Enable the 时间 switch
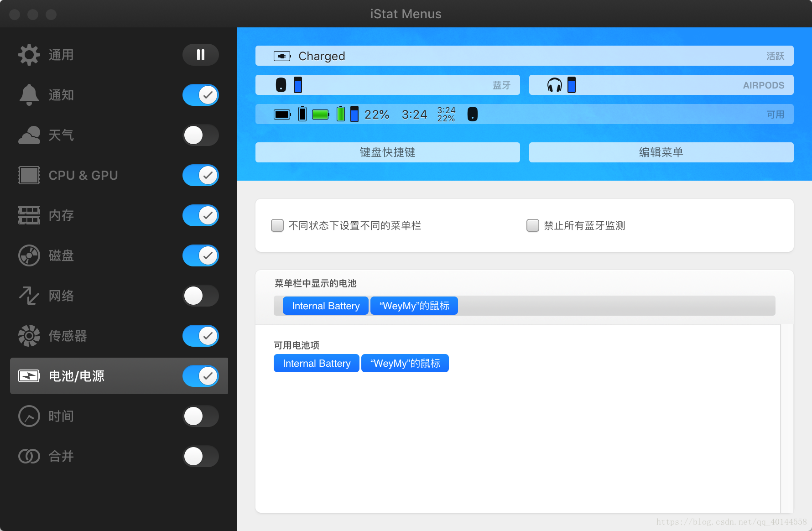812x531 pixels. [201, 416]
